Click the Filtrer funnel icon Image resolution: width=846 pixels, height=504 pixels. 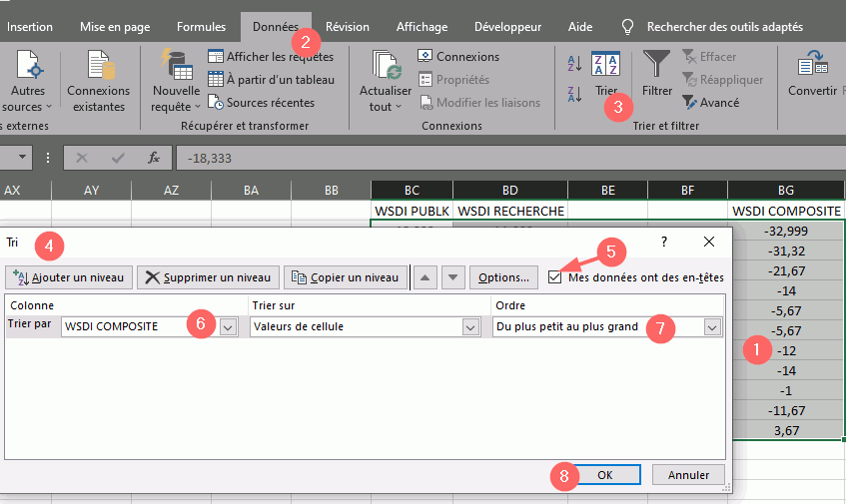point(656,66)
